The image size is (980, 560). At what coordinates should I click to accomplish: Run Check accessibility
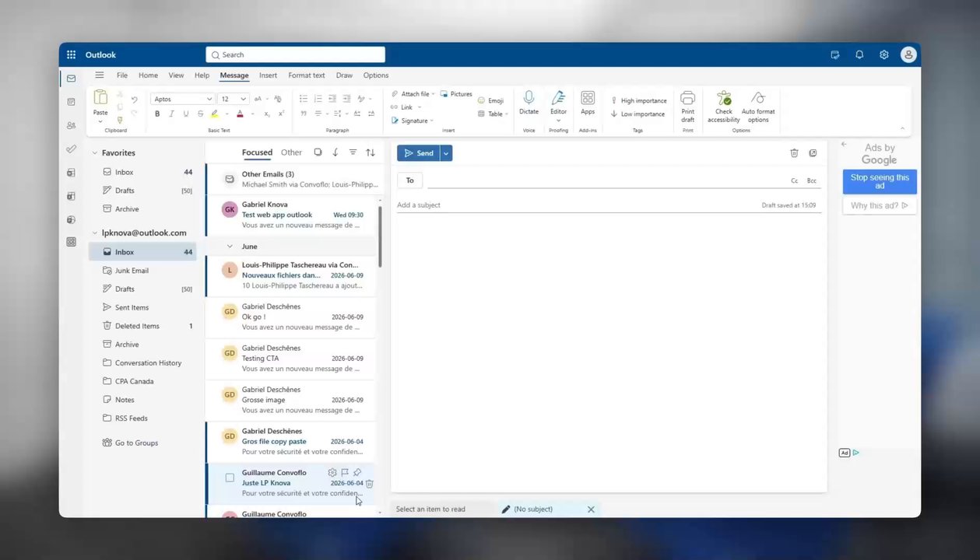tap(724, 107)
